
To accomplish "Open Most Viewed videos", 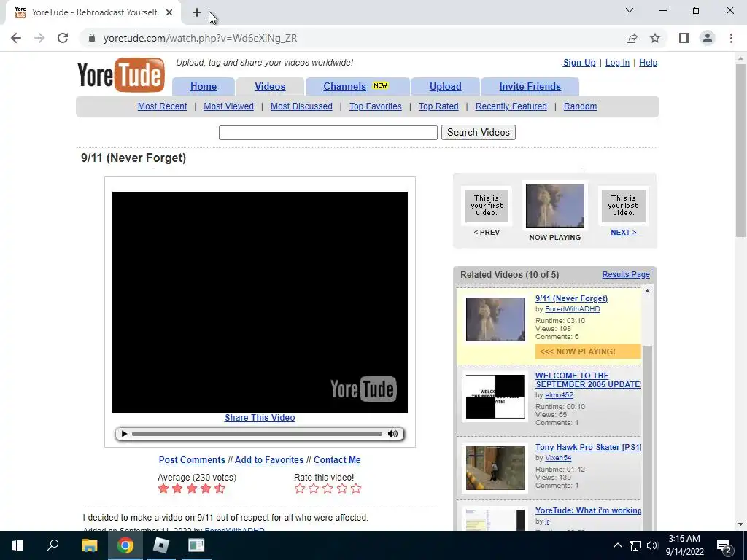I will click(x=228, y=106).
